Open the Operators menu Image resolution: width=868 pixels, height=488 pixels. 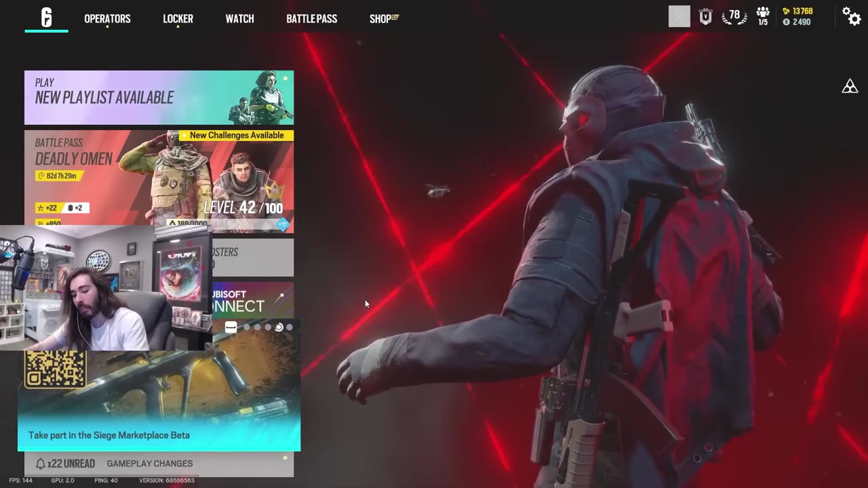[107, 19]
